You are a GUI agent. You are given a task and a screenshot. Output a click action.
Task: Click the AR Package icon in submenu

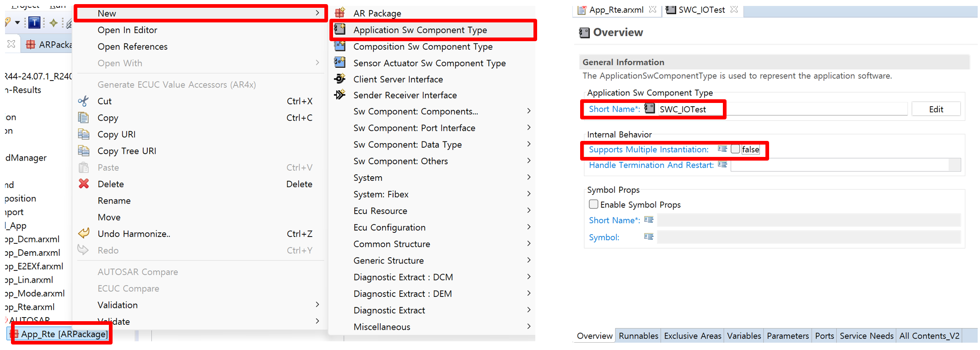coord(340,13)
